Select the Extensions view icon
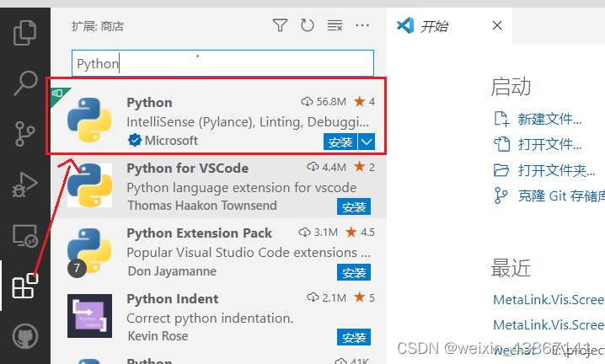The height and width of the screenshot is (364, 605). (x=25, y=286)
